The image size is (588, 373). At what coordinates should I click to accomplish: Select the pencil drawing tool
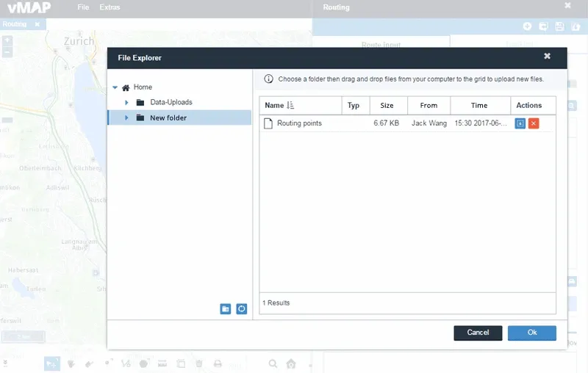pos(89,363)
